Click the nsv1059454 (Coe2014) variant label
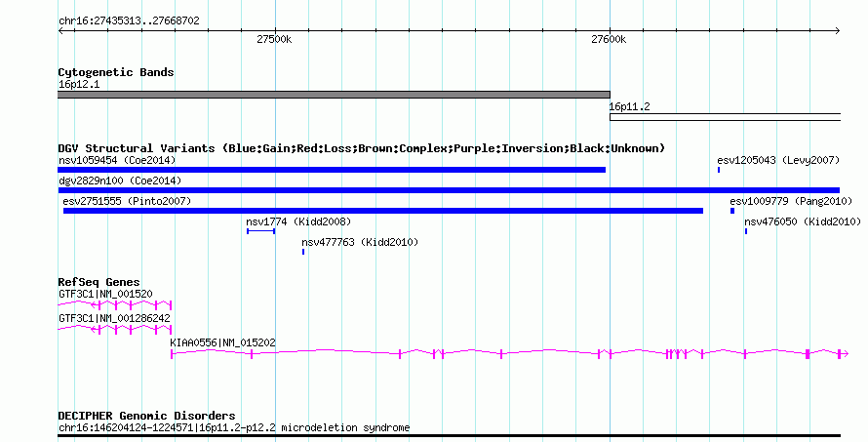 tap(117, 160)
